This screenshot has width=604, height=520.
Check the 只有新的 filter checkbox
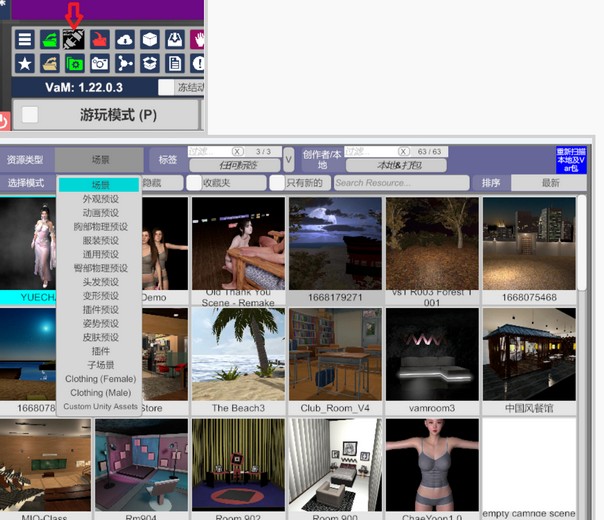tap(277, 183)
